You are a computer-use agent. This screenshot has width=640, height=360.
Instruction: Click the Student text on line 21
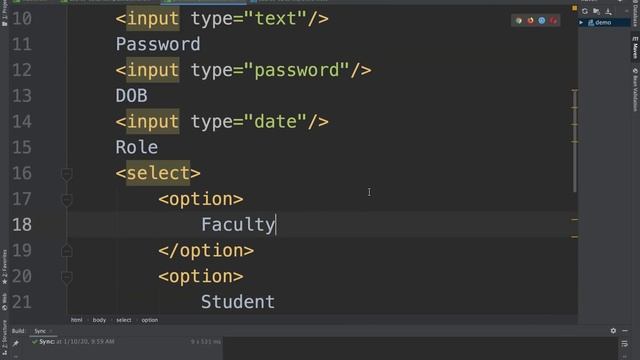[x=238, y=302]
